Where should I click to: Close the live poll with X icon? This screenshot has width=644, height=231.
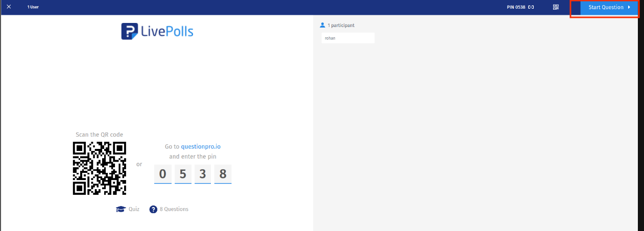(9, 7)
